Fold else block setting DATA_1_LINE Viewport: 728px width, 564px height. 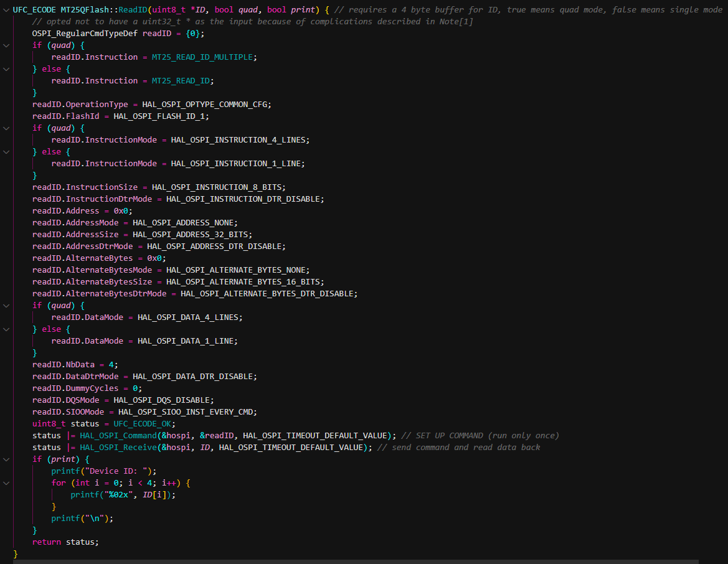coord(6,329)
